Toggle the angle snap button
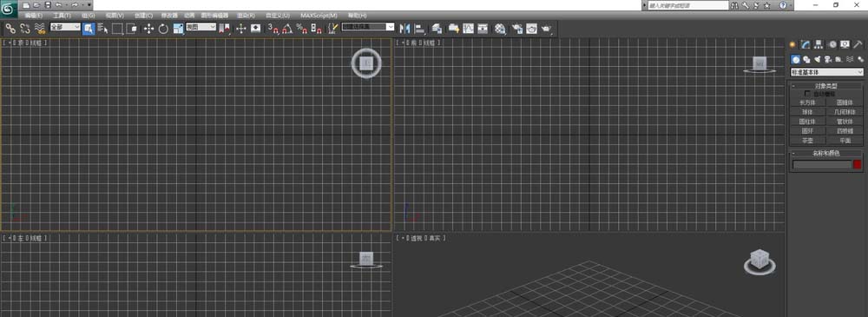The image size is (868, 317). tap(287, 29)
